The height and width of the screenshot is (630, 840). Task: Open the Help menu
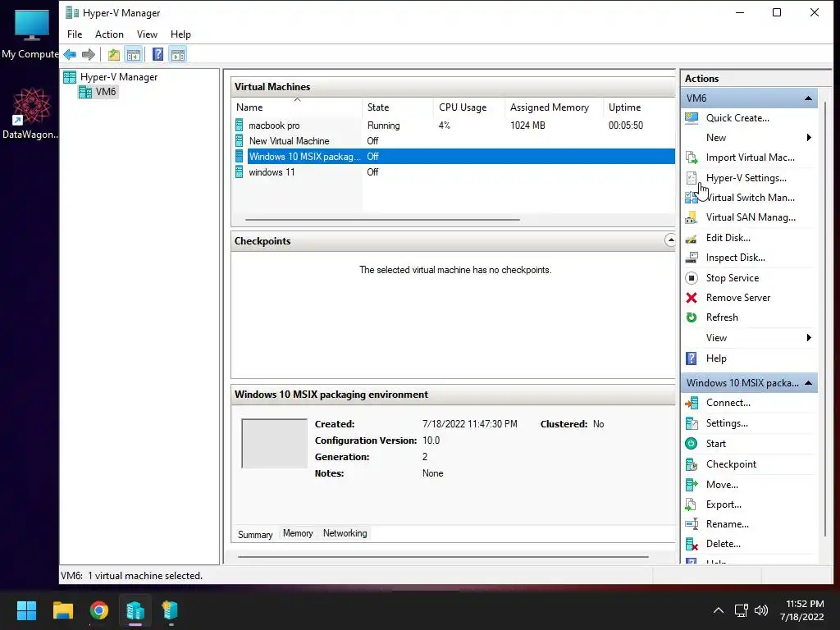pos(180,34)
